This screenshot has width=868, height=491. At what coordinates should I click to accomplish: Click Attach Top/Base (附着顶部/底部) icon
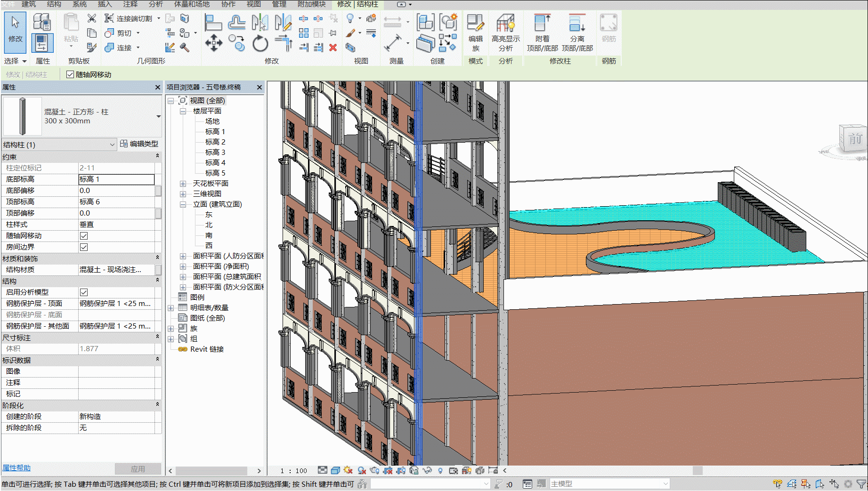542,33
